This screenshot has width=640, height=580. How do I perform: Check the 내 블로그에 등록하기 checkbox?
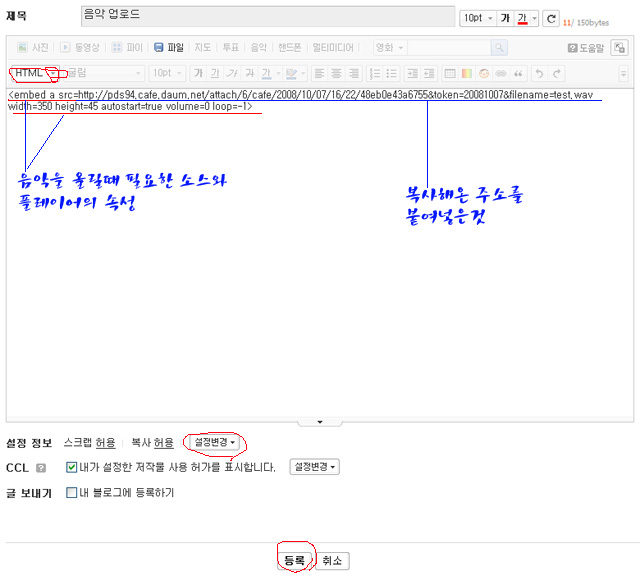point(71,493)
